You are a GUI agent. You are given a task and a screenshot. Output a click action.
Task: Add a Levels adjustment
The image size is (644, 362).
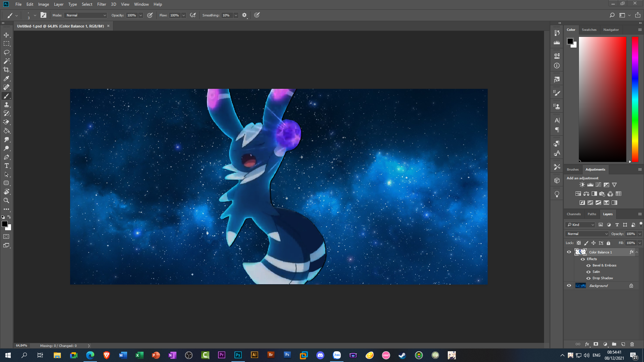click(590, 185)
